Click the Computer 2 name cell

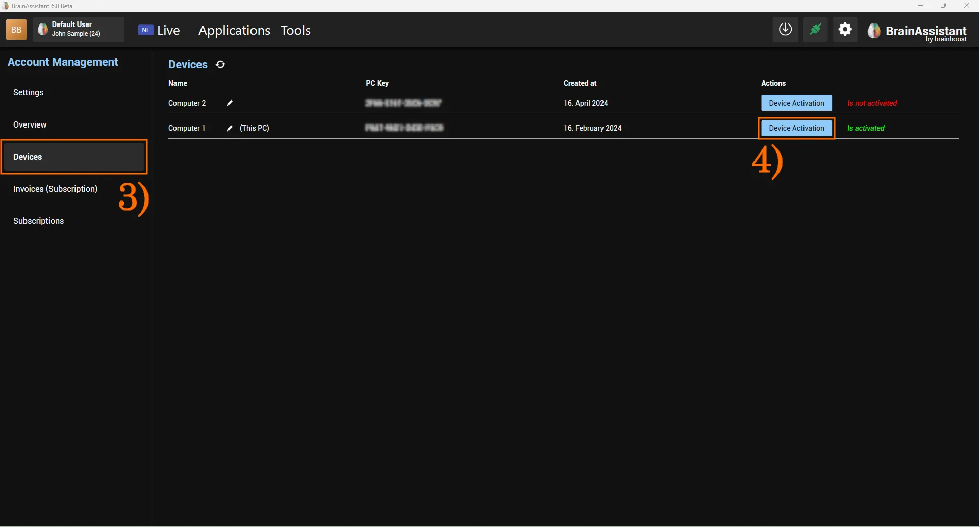pyautogui.click(x=187, y=103)
